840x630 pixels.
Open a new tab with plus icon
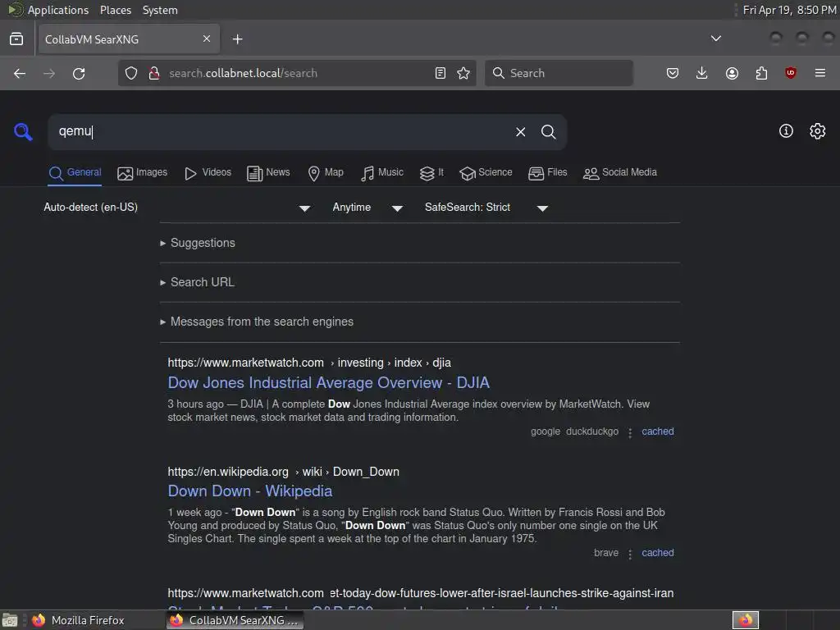point(237,39)
